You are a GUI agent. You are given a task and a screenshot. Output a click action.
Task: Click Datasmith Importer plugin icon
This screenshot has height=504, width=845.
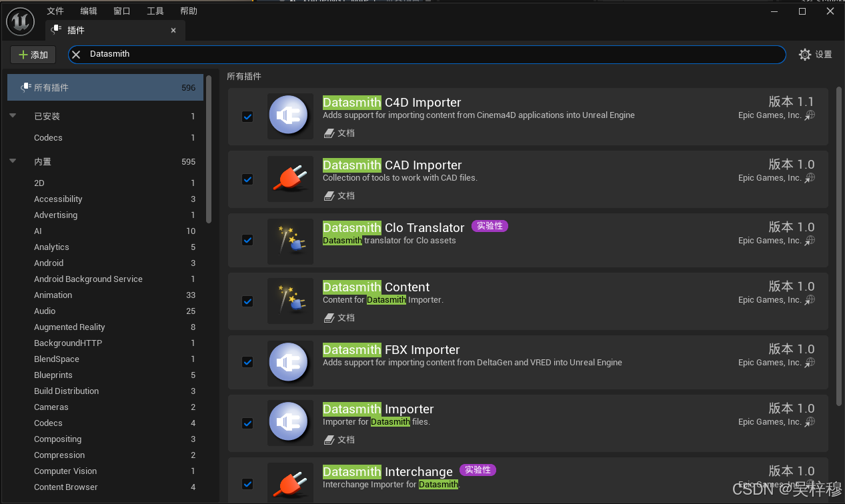[290, 423]
